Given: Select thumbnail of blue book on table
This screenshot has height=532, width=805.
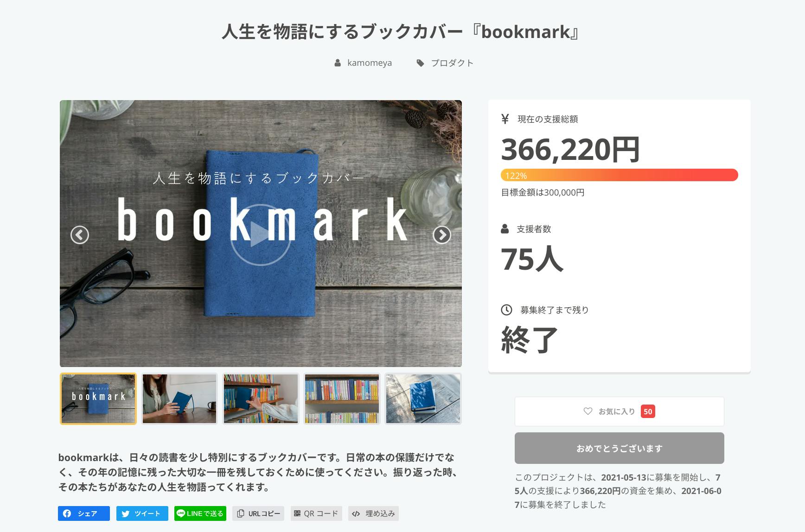Looking at the screenshot, I should (423, 399).
